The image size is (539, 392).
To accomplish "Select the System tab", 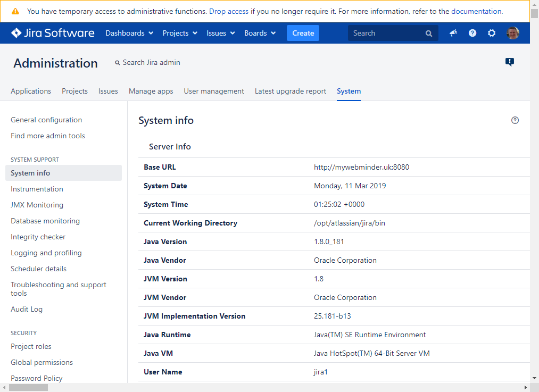I will point(349,91).
